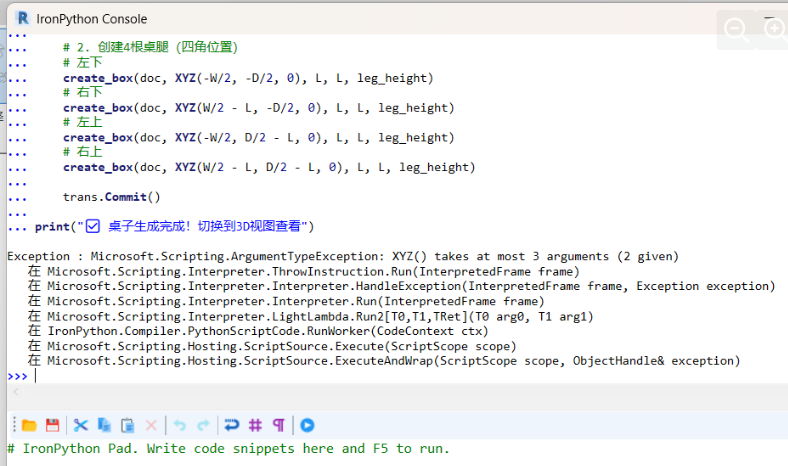Click the toolbar grip handle dots
Viewport: 788px width, 466px height.
click(x=14, y=425)
